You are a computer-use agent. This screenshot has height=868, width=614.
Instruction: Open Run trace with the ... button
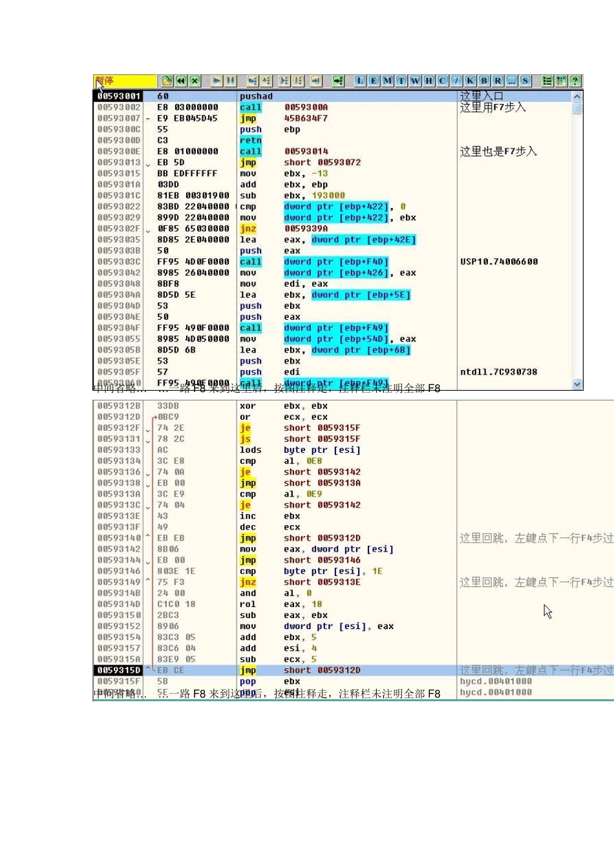tap(511, 81)
